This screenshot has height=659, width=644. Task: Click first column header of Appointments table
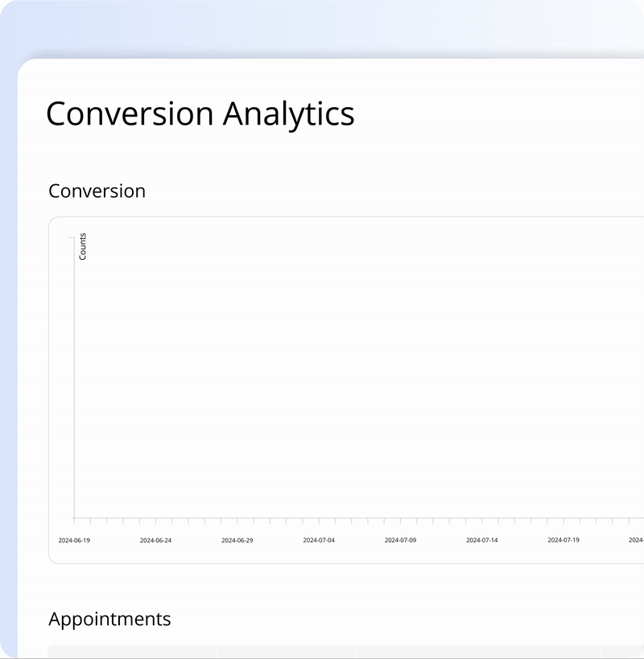[x=132, y=652]
